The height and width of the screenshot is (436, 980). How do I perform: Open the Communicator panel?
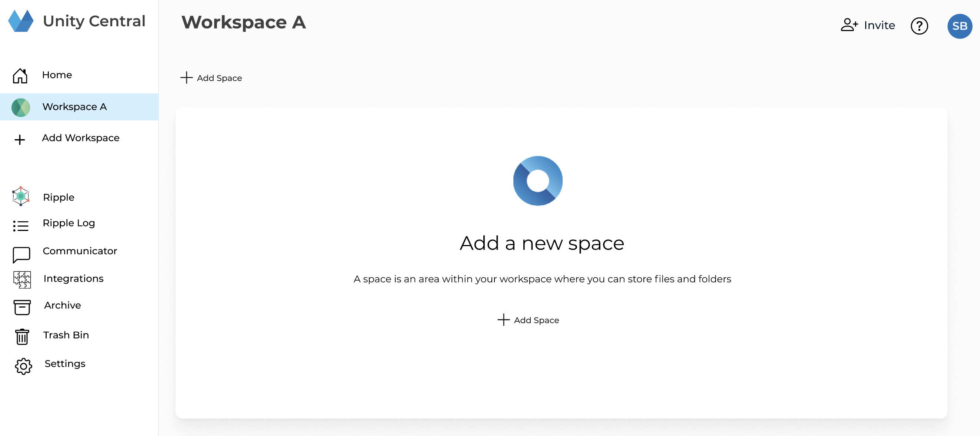[80, 251]
